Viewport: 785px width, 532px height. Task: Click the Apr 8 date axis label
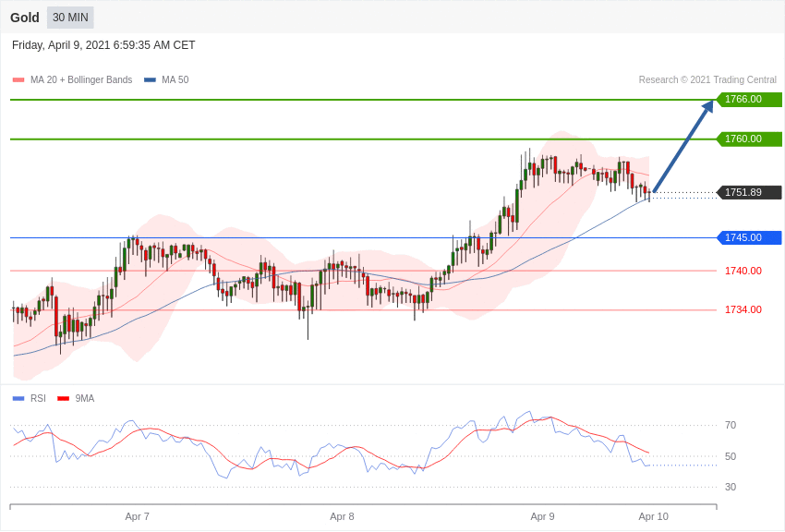(342, 516)
